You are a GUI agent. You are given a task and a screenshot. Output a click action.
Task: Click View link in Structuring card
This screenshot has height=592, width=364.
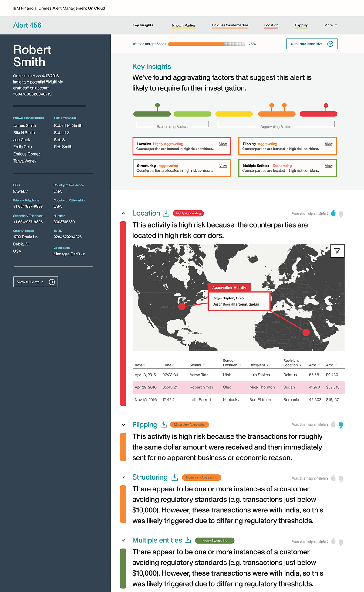(223, 166)
